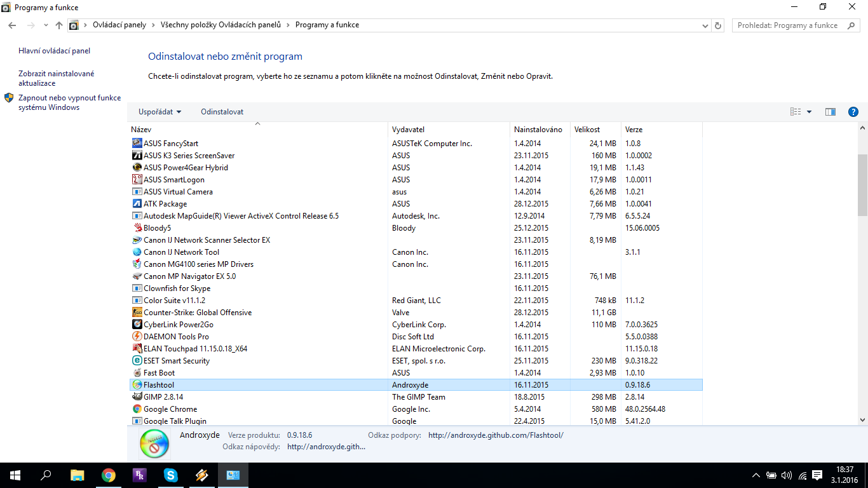Image resolution: width=868 pixels, height=488 pixels.
Task: Click the ASUS FancyStart program icon
Action: pyautogui.click(x=137, y=144)
